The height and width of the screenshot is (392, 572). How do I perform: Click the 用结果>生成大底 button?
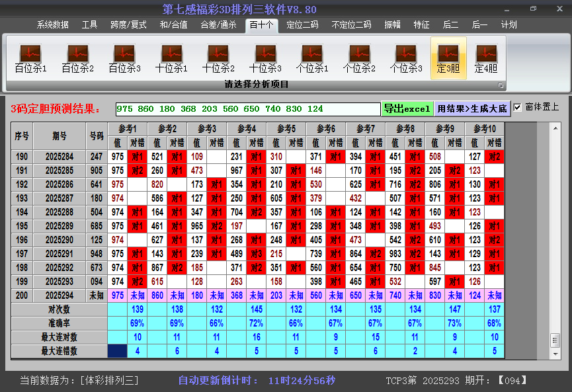pyautogui.click(x=472, y=108)
